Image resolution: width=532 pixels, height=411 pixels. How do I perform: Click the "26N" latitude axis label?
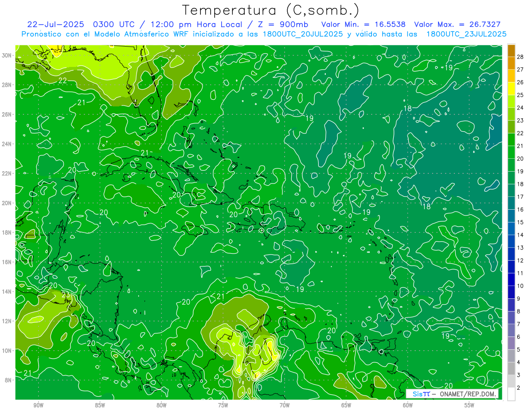(x=7, y=114)
